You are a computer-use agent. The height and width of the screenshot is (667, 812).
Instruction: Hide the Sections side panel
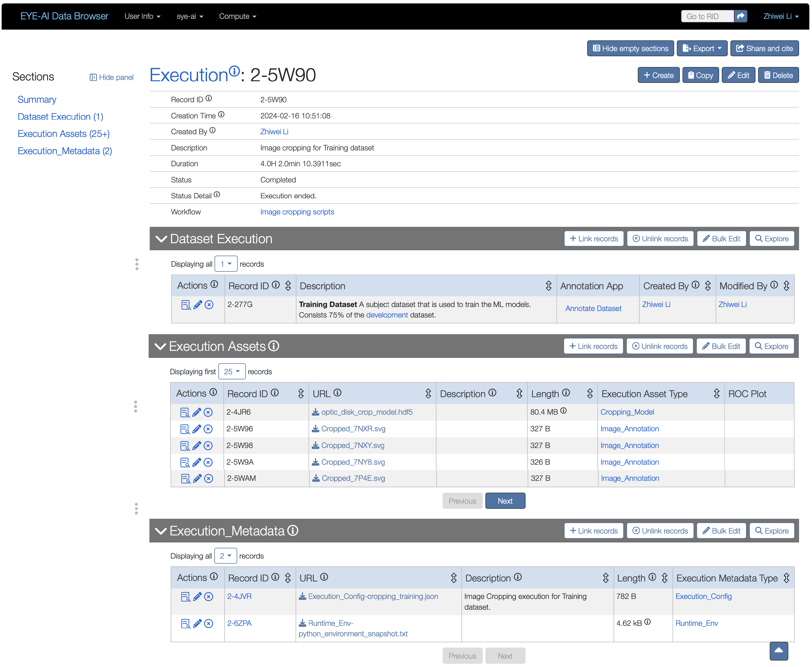click(111, 77)
